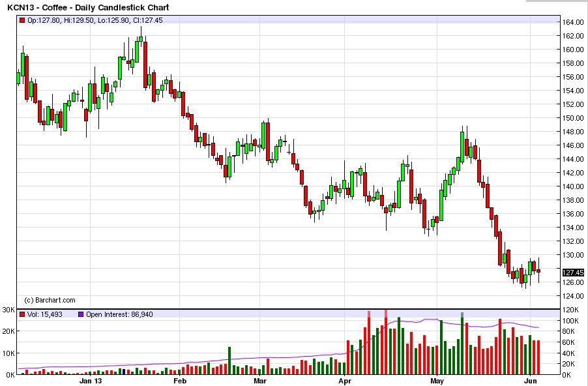
Task: Click the 100K open interest axis label
Action: [x=570, y=321]
